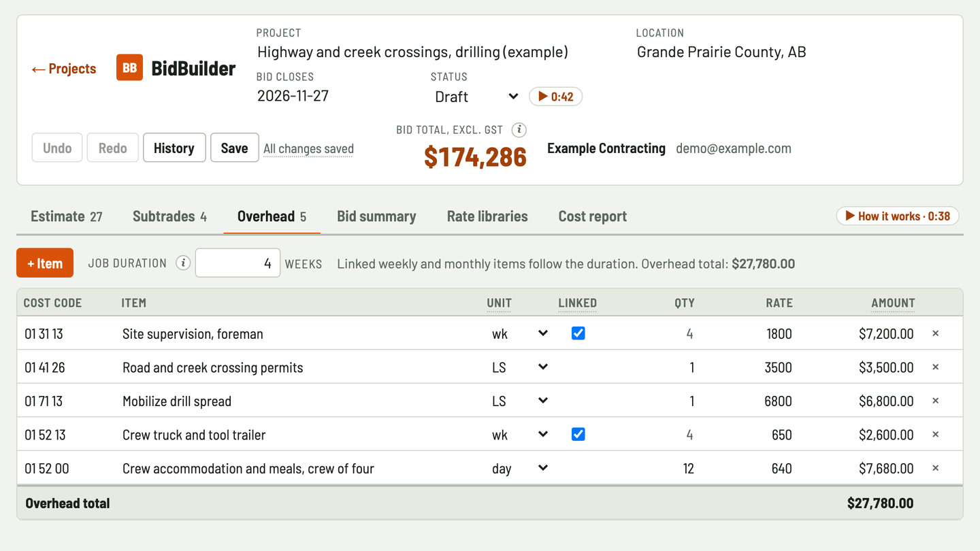
Task: Open the Bid summary tab
Action: [x=376, y=216]
